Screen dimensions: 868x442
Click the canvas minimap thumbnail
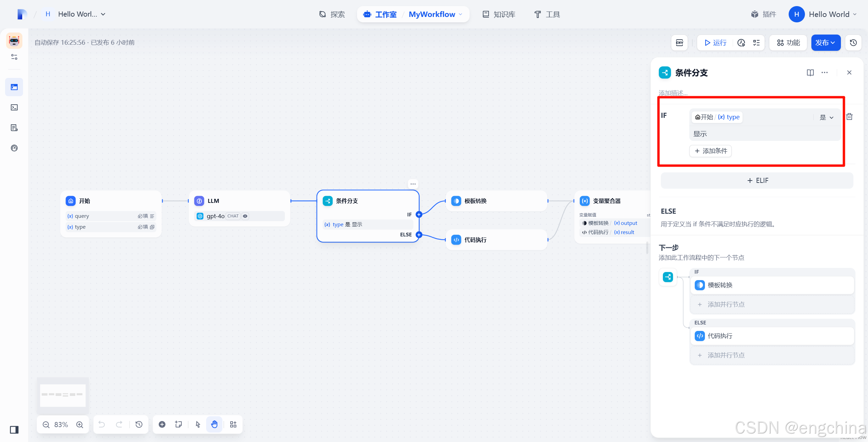[63, 395]
